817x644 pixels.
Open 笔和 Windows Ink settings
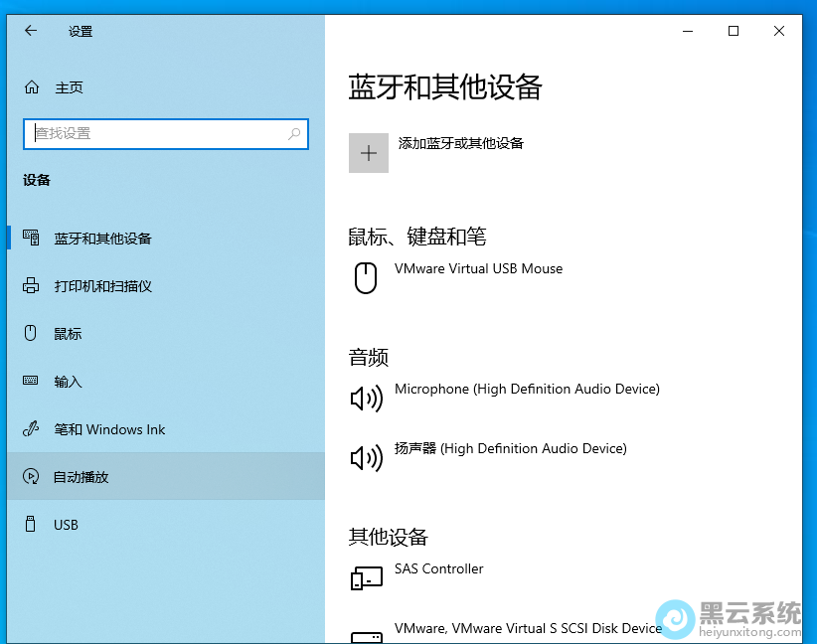tap(109, 429)
